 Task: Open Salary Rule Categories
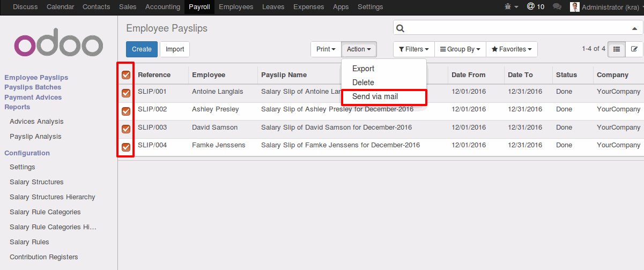[45, 212]
